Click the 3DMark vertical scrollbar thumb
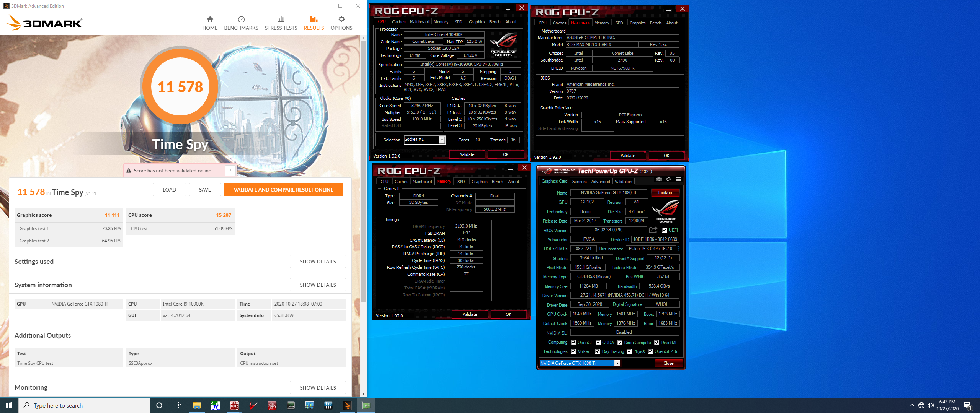The height and width of the screenshot is (413, 980). click(x=363, y=172)
